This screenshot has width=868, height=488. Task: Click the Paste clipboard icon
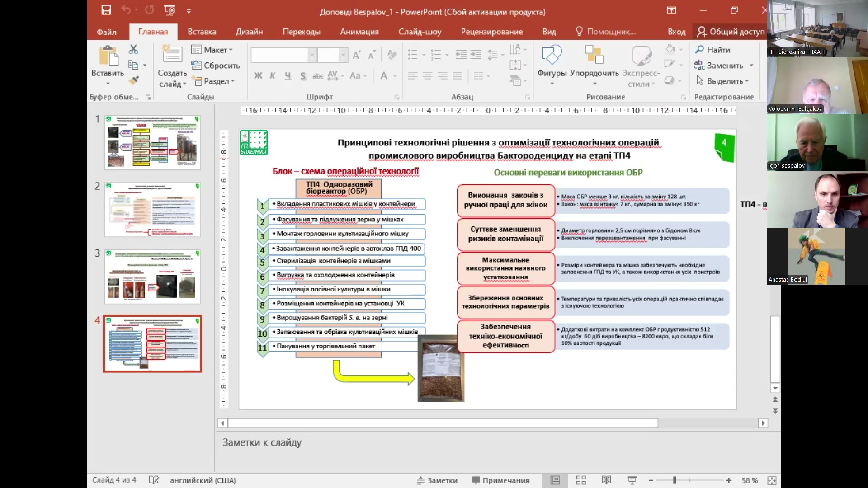click(108, 57)
